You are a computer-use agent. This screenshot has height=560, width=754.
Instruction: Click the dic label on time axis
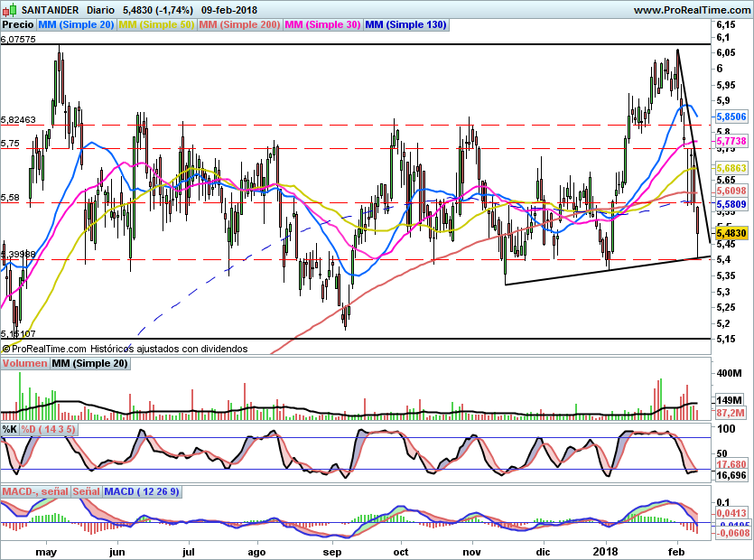[x=543, y=552]
